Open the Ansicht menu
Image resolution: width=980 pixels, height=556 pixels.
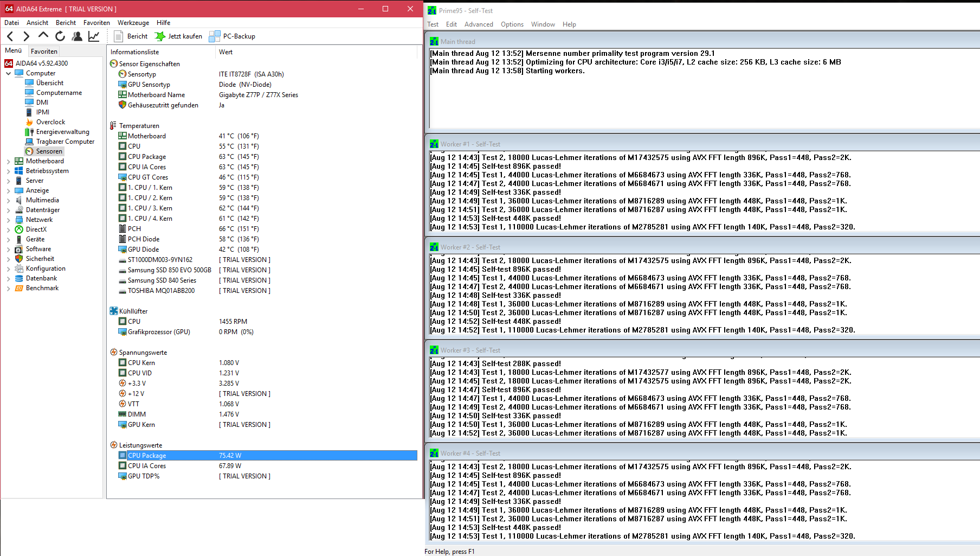click(x=37, y=23)
